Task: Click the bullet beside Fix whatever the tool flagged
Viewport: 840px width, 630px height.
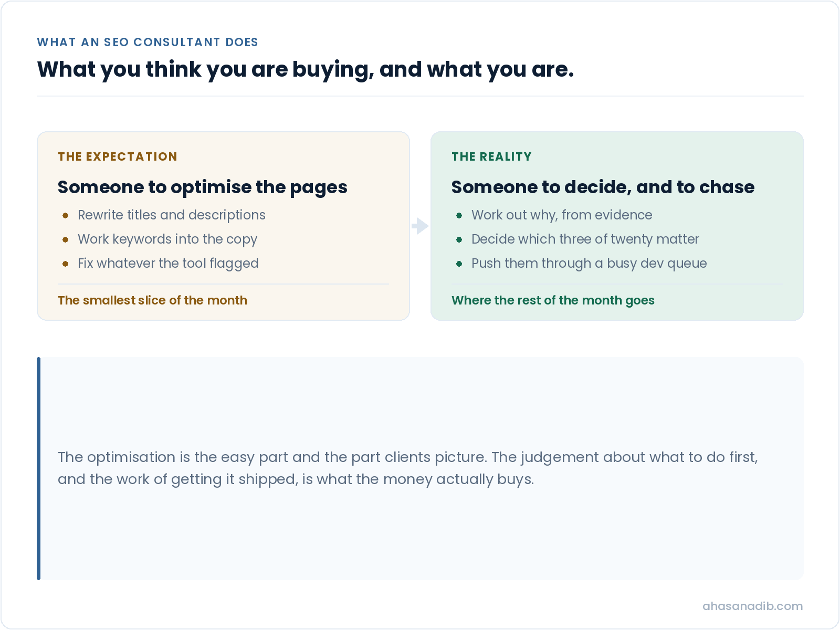Action: click(x=66, y=264)
